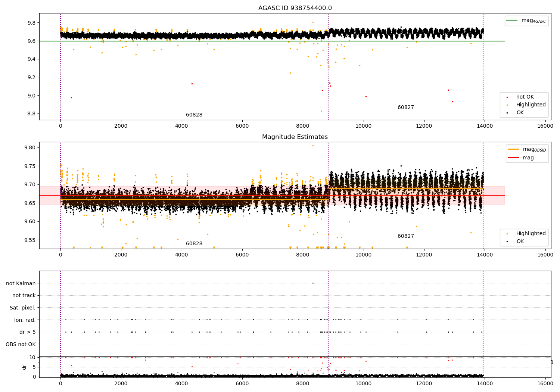This screenshot has height=392, width=560.
Task: Click the rotated "dr" y-axis label
Action: (24, 367)
